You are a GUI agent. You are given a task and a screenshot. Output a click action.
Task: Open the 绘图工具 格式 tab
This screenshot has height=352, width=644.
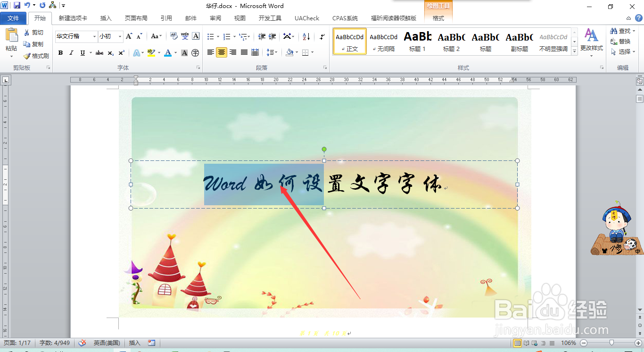pyautogui.click(x=438, y=18)
